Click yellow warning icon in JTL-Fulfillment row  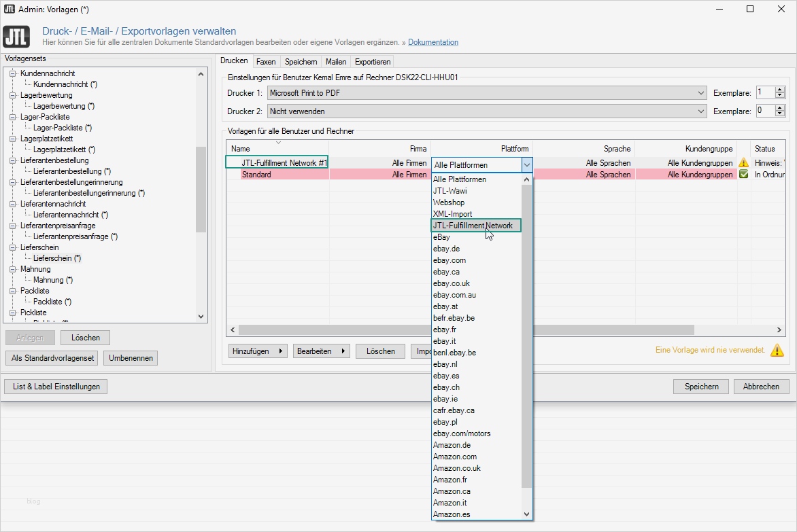tap(743, 163)
